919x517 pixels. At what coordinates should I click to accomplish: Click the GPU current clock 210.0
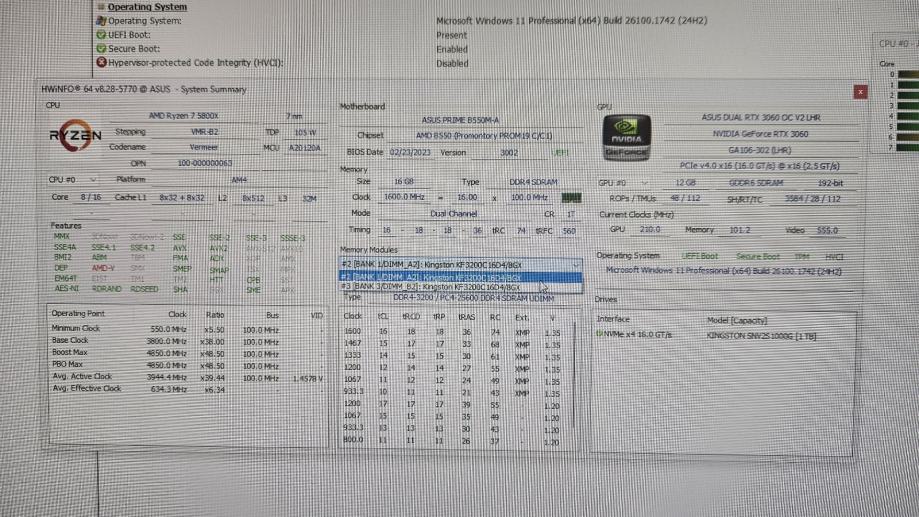(x=649, y=230)
